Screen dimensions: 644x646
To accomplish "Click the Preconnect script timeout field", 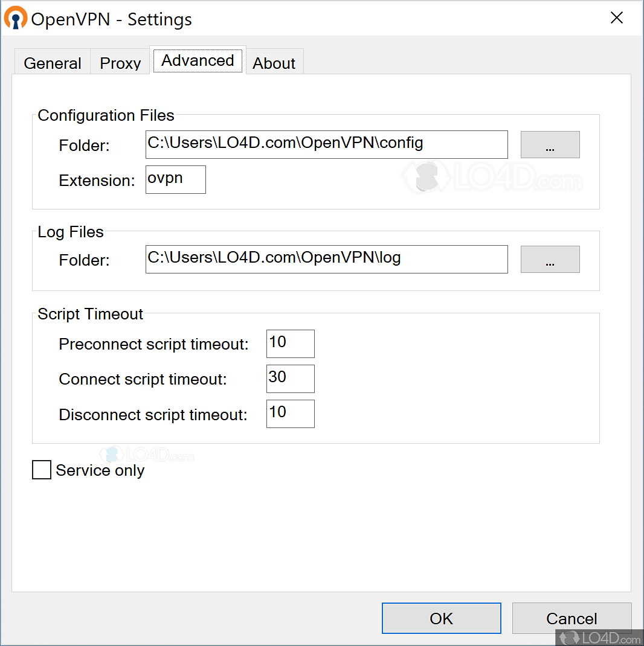I will pos(290,344).
